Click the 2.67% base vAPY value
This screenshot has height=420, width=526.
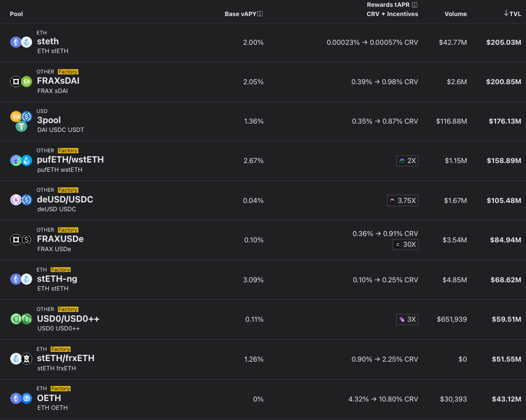click(x=254, y=161)
